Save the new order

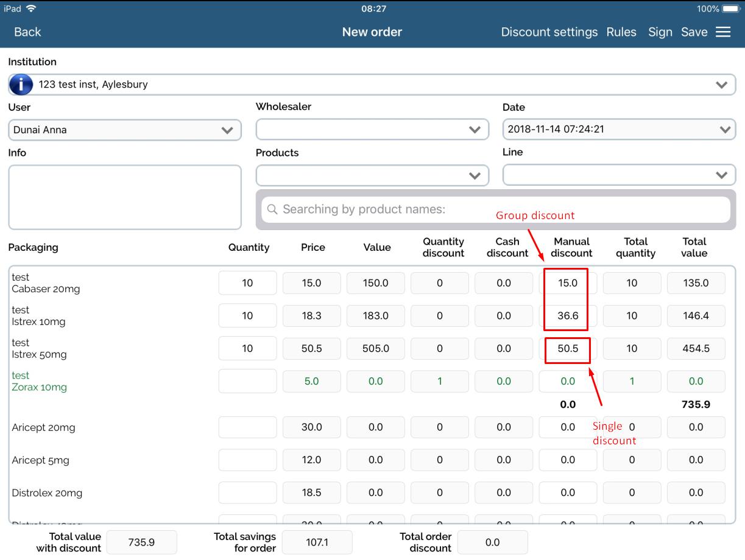(x=694, y=32)
